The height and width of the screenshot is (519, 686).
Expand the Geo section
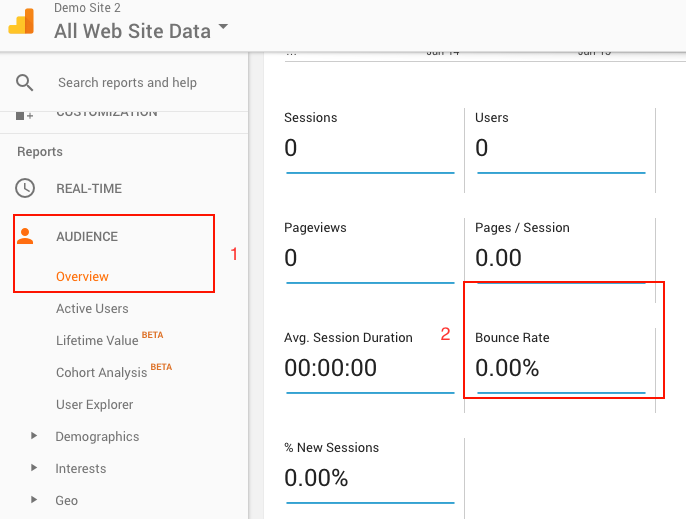pyautogui.click(x=66, y=500)
